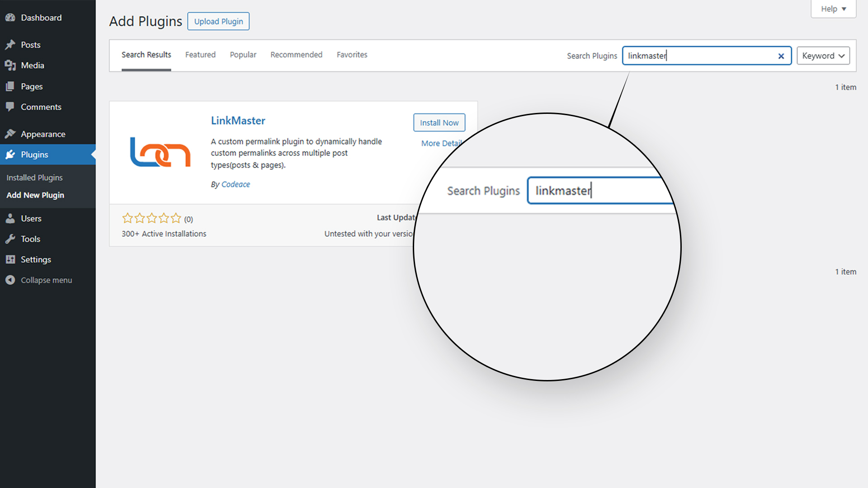Open the Comments menu
Image resolution: width=868 pixels, height=488 pixels.
48,107
